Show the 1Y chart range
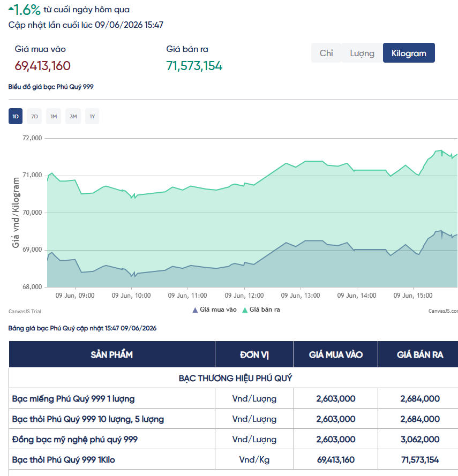This screenshot has width=458, height=476. pyautogui.click(x=92, y=116)
